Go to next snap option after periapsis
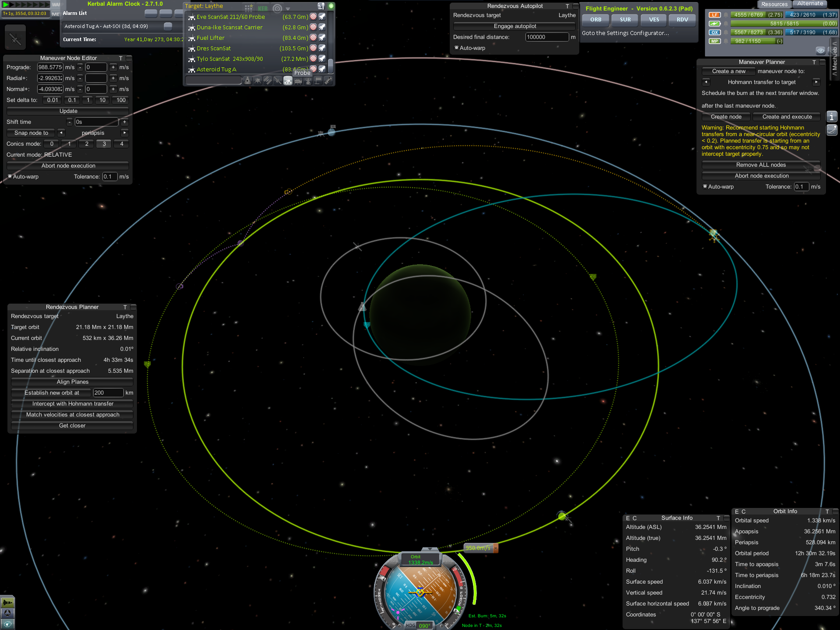This screenshot has width=840, height=630. point(125,133)
